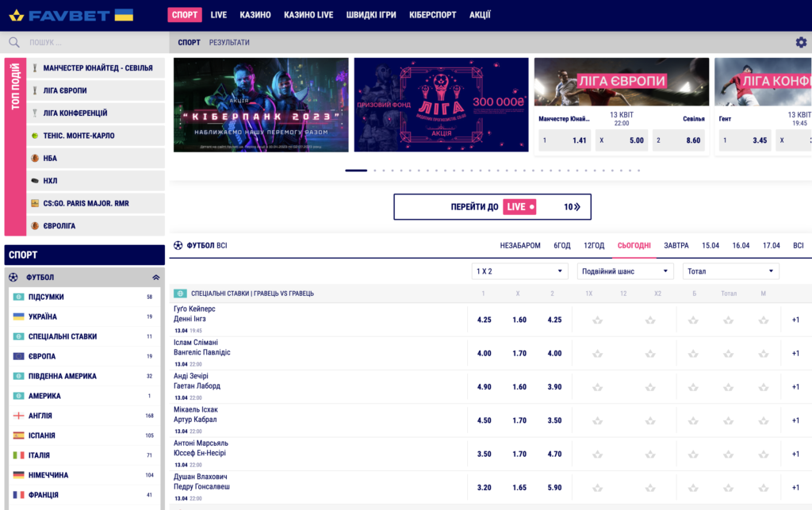Select odds 4.25 for Гуго Кейперс win
812x510 pixels.
pos(485,320)
